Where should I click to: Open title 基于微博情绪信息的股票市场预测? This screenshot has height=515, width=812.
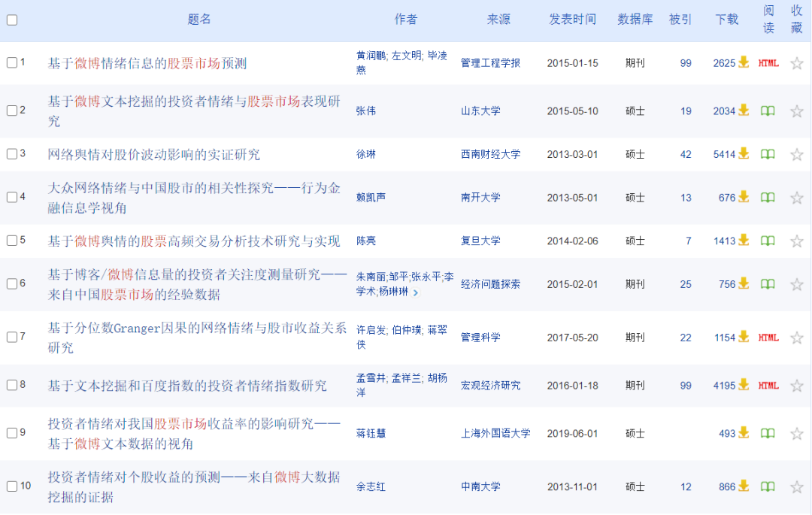[147, 63]
